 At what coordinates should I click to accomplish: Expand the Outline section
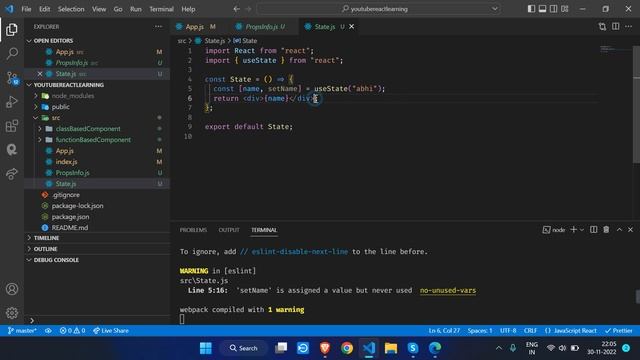click(45, 249)
